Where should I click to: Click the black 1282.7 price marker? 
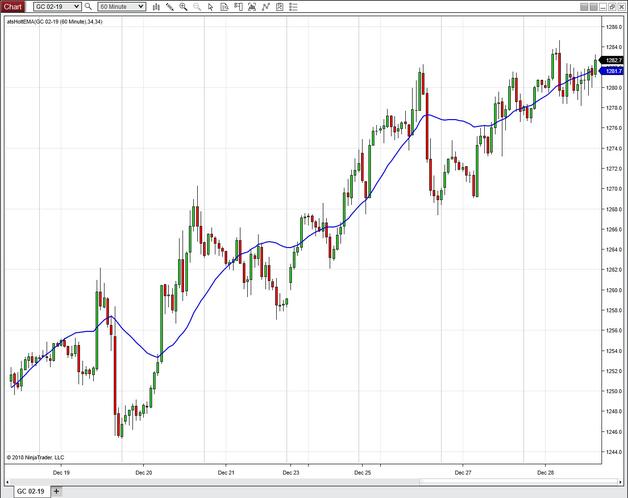click(614, 61)
